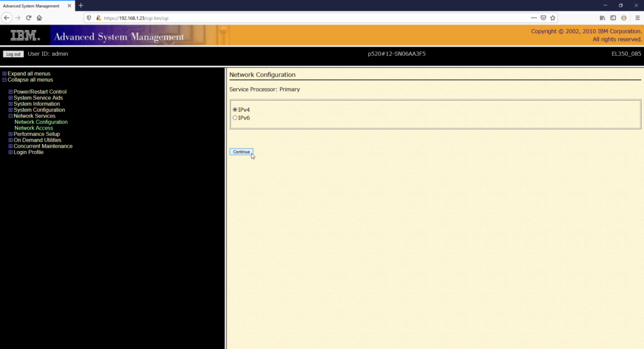Reload the current page
Viewport: 644px width, 349px height.
pos(28,18)
